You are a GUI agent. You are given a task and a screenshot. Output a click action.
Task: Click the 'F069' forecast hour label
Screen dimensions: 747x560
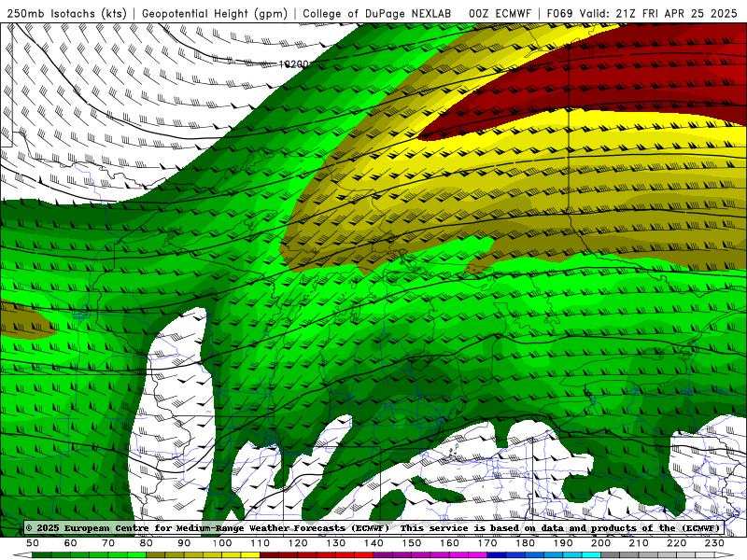pyautogui.click(x=559, y=14)
